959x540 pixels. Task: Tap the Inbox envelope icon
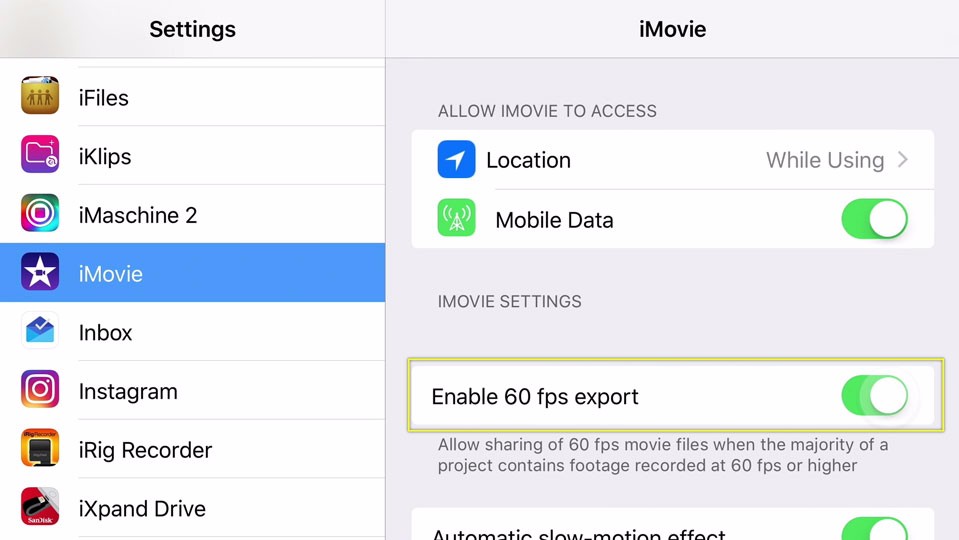[40, 330]
